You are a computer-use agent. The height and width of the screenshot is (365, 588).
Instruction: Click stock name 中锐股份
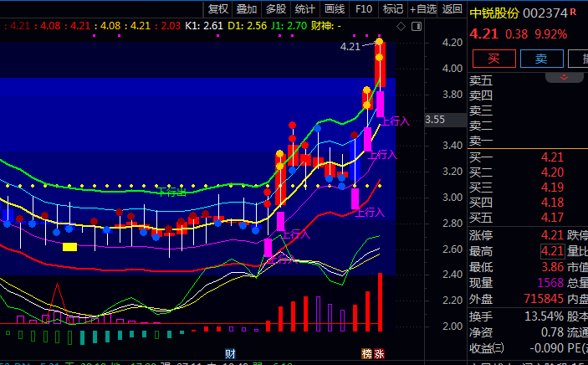pos(494,13)
